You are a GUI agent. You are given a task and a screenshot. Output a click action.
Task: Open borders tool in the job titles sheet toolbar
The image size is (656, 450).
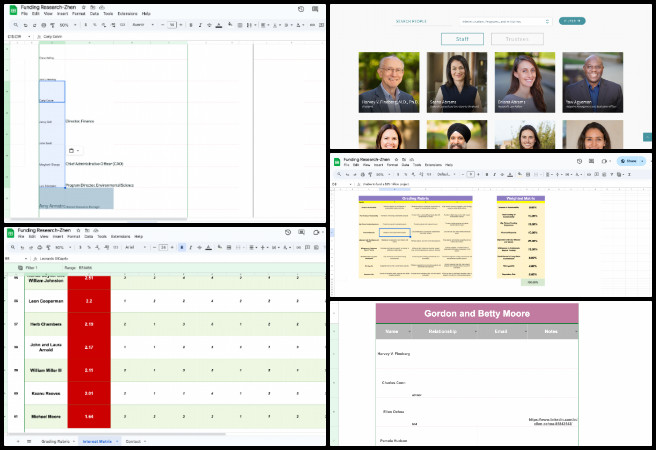pyautogui.click(x=240, y=25)
